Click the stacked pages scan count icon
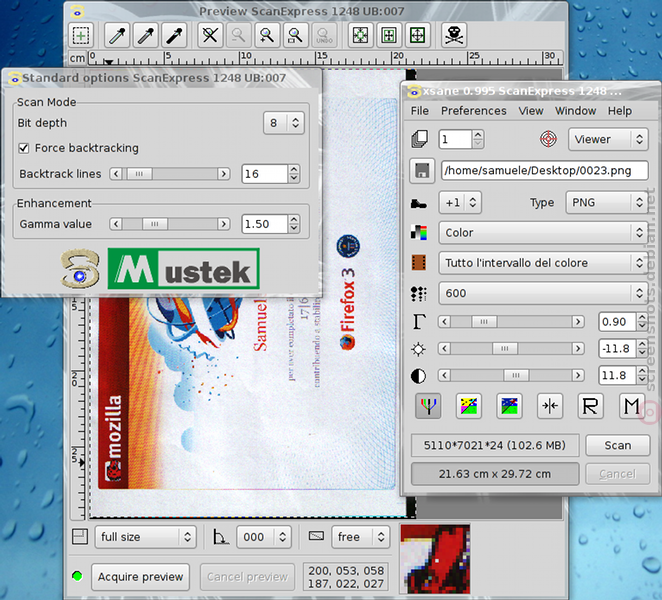Screen dimensions: 662x600 pos(419,139)
